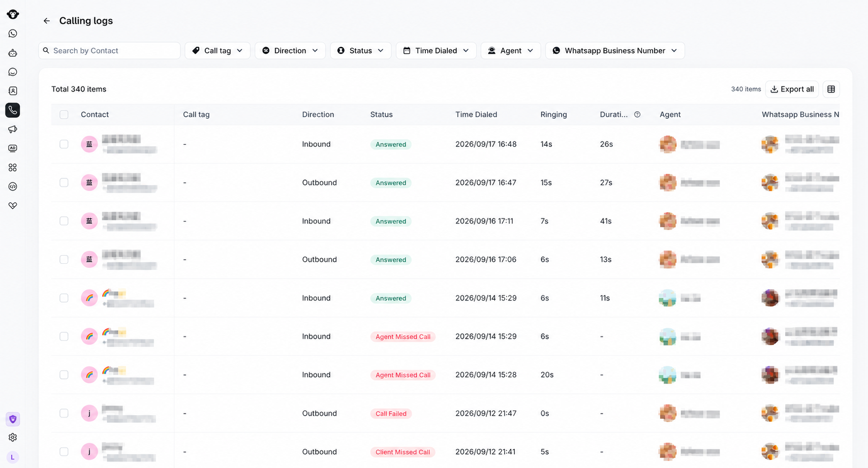Expand the Whatsapp Business Number filter
This screenshot has height=468, width=868.
click(x=615, y=50)
